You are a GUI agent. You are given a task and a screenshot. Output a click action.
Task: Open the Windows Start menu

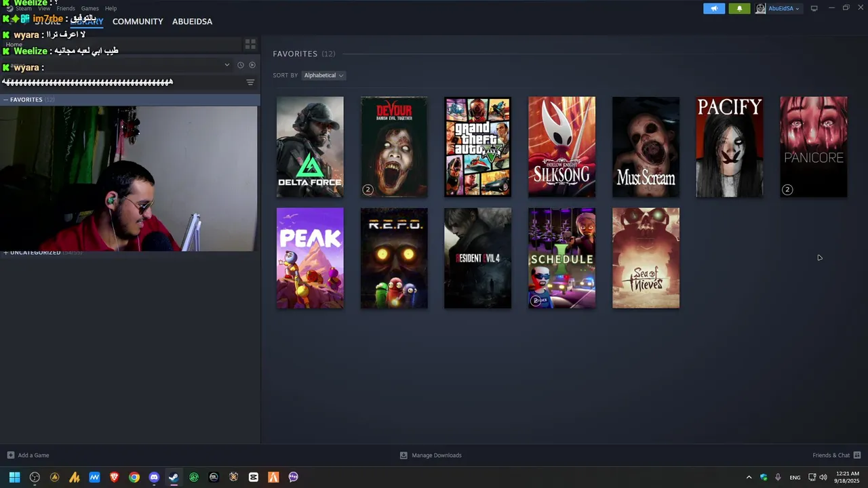tap(14, 477)
